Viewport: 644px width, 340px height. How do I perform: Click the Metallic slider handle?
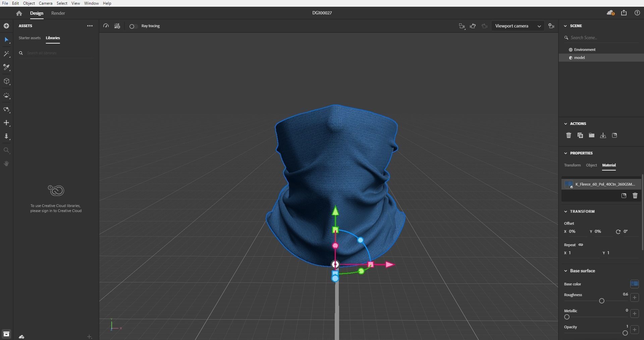point(567,317)
